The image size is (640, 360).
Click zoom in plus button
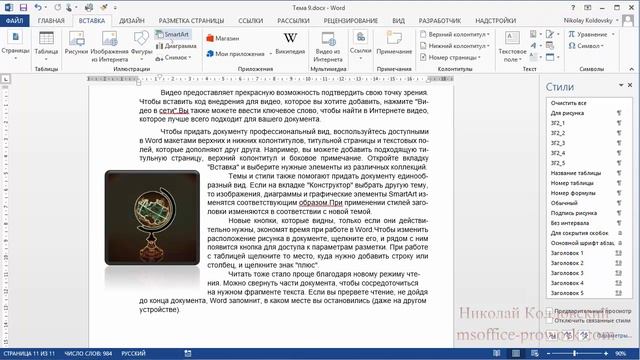coord(606,353)
